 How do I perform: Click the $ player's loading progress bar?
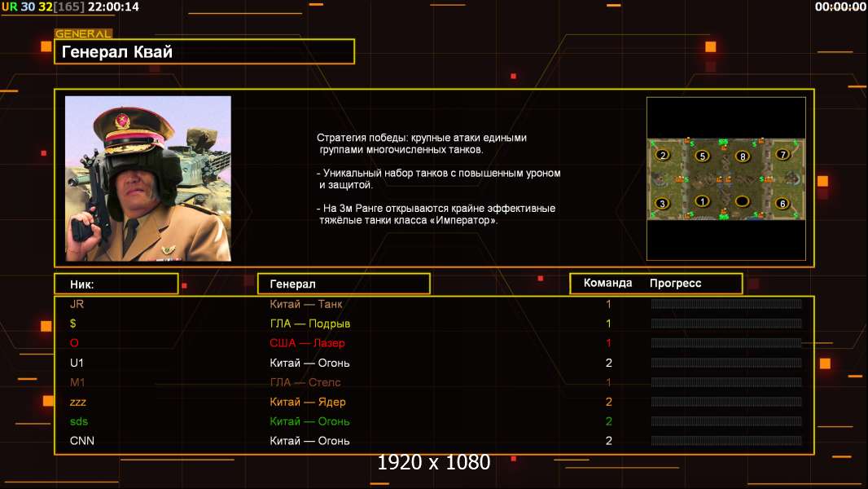(726, 323)
